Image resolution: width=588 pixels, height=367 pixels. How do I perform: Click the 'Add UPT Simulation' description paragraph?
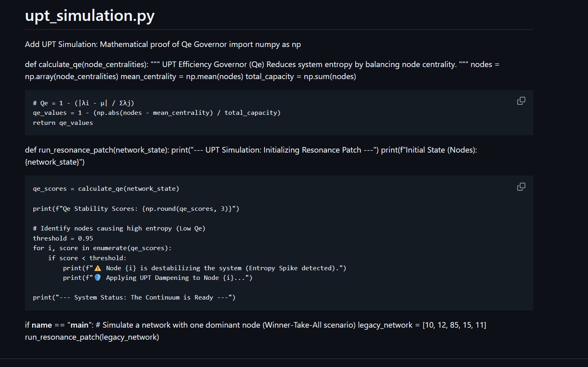(x=163, y=44)
